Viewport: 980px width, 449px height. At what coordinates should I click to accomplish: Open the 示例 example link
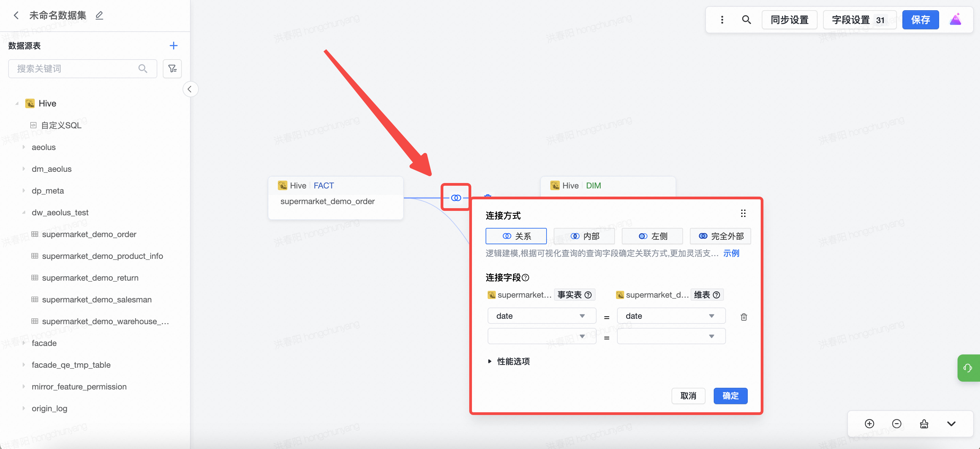coord(731,253)
